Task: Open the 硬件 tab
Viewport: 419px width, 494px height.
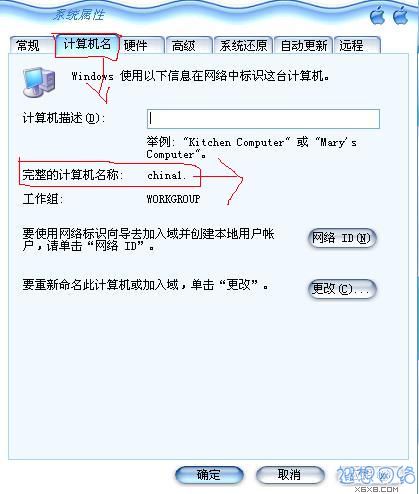Action: pos(136,45)
